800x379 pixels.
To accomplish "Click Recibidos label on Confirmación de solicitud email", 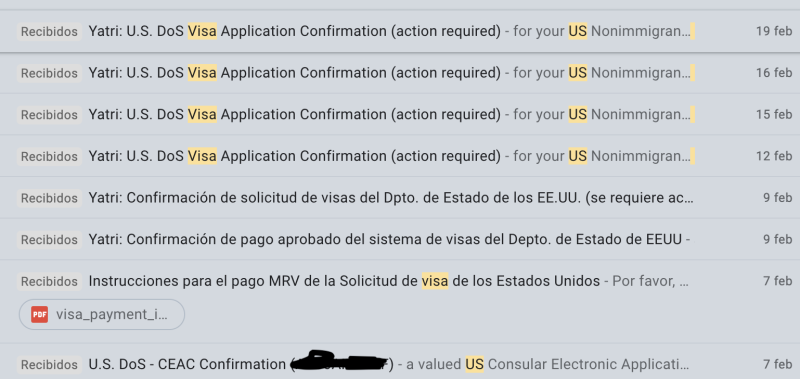I will tap(49, 198).
